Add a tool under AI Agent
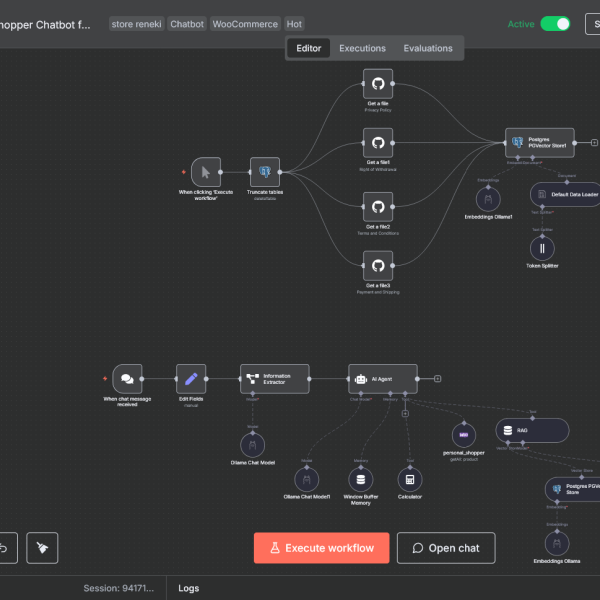The height and width of the screenshot is (600, 600). [405, 413]
